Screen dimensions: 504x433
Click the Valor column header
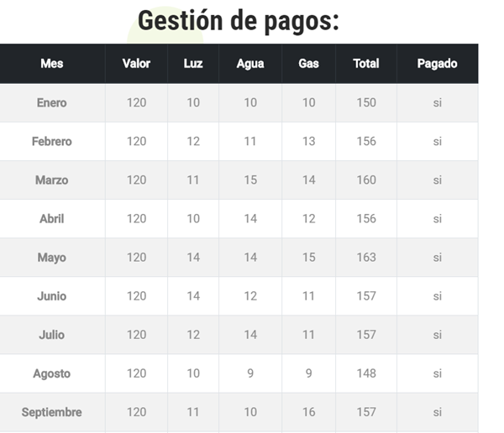[x=136, y=64]
